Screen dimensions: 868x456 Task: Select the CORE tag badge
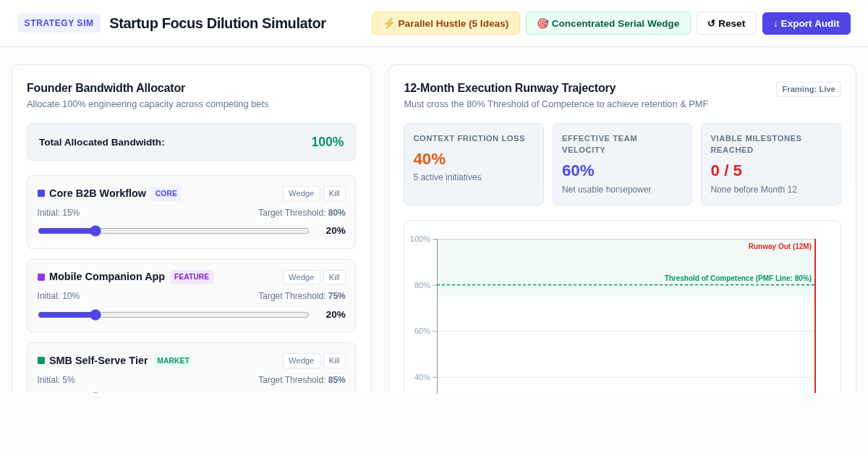(166, 193)
